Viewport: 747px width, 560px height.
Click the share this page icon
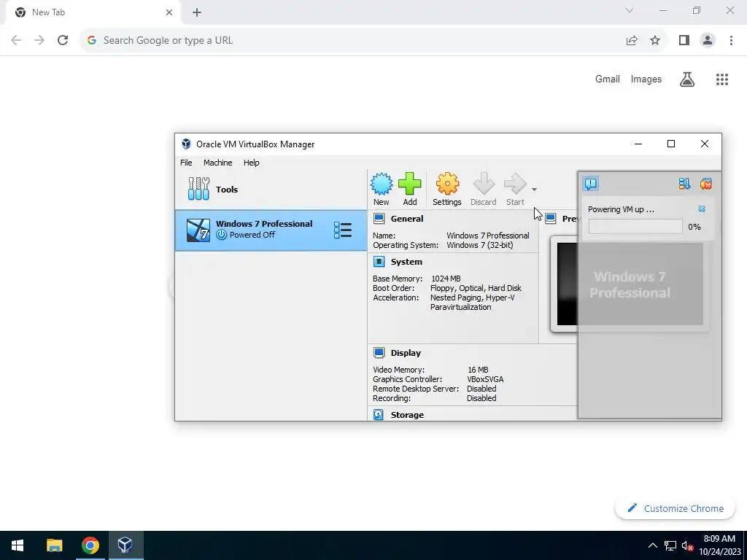click(x=632, y=41)
